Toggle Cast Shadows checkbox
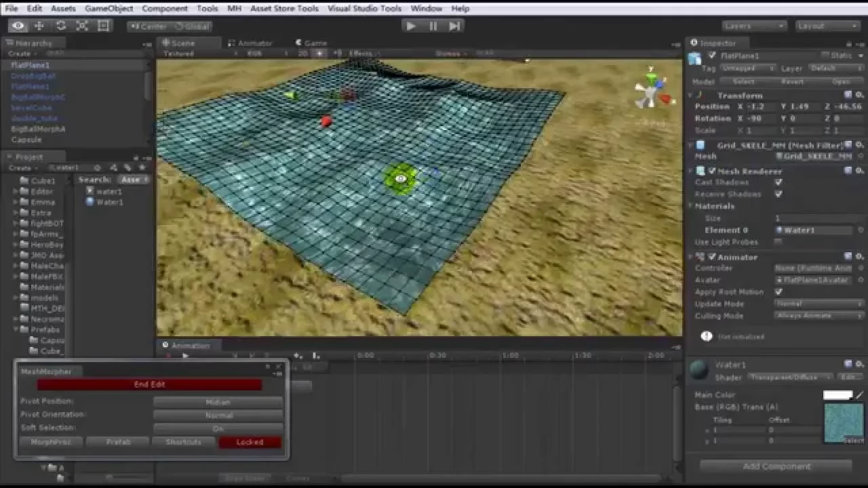The width and height of the screenshot is (868, 488). 778,182
